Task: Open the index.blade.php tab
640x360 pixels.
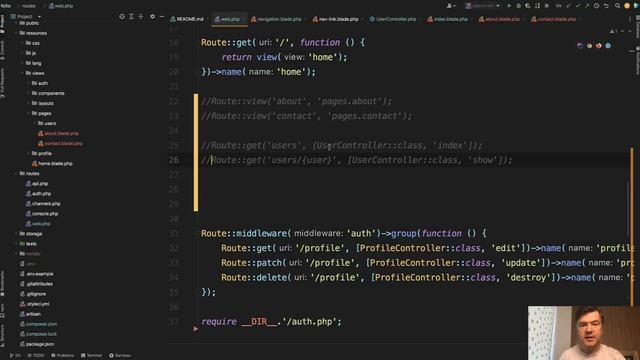Action: click(x=449, y=19)
